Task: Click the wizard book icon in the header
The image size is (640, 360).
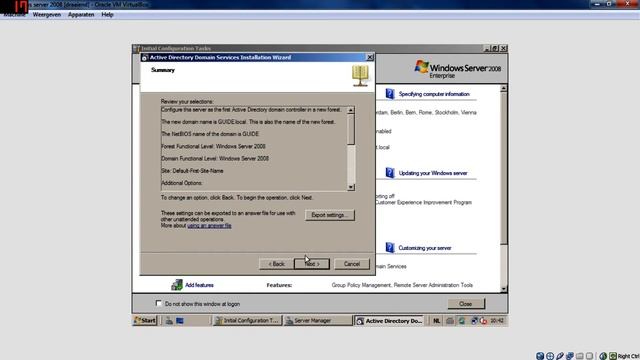Action: pyautogui.click(x=360, y=76)
